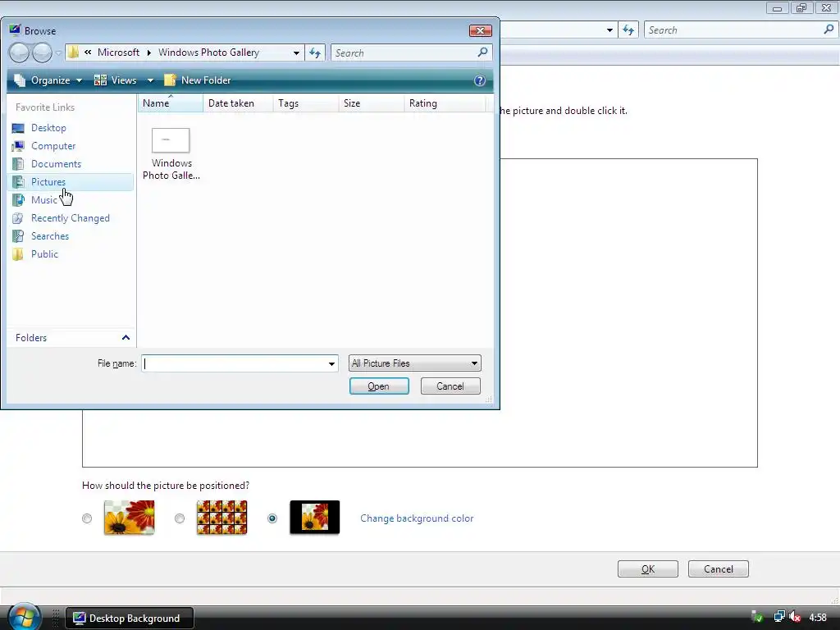Image resolution: width=840 pixels, height=630 pixels.
Task: Open Desktop in Favorite Links
Action: coord(48,128)
